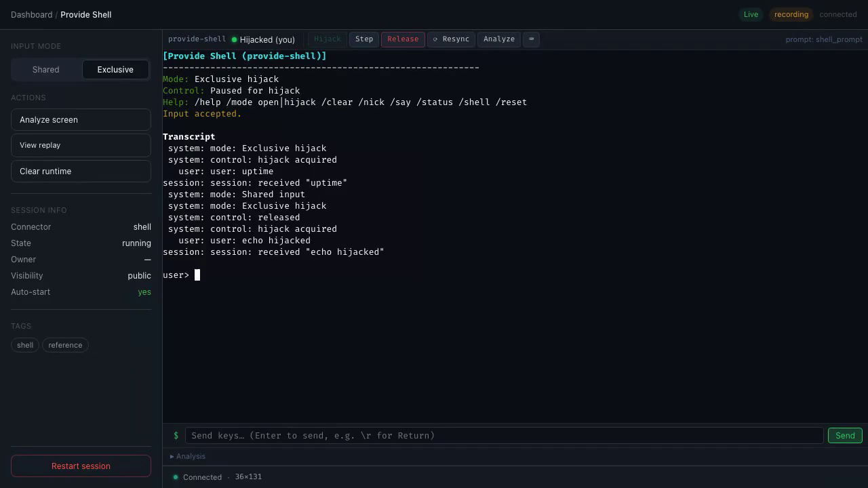Click Analyze screen in Actions
868x488 pixels.
click(81, 120)
